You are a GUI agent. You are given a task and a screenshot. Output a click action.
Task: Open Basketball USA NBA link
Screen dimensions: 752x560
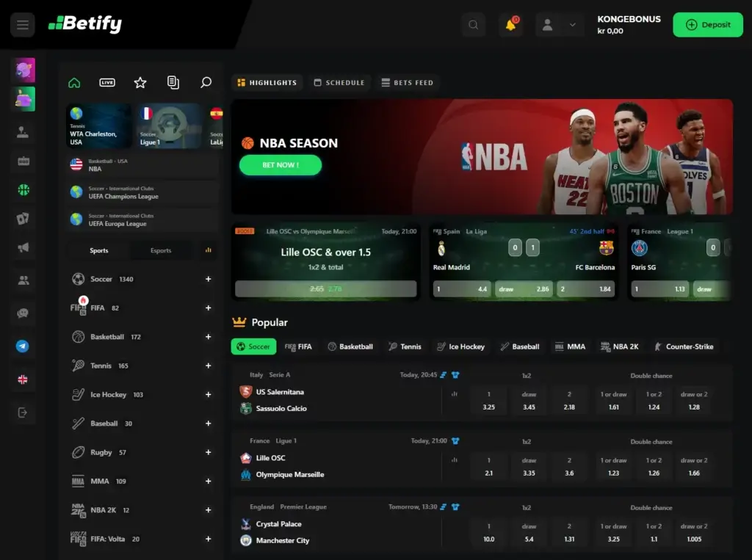(x=142, y=165)
